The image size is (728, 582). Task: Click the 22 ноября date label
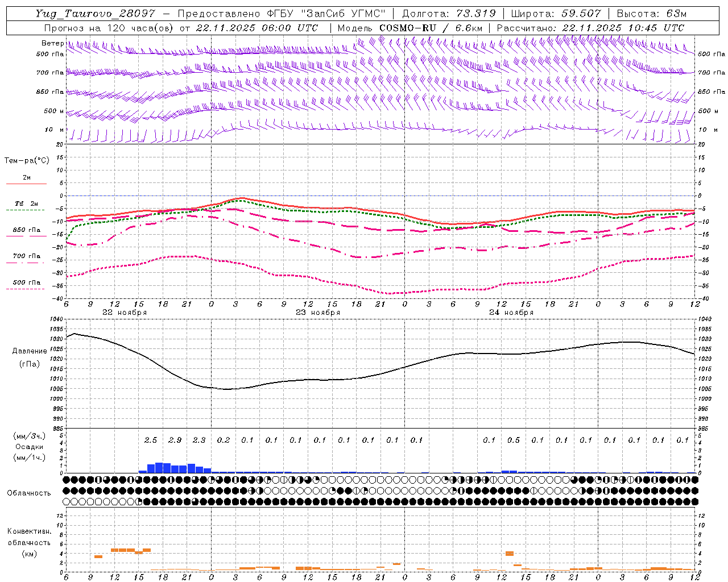[125, 313]
